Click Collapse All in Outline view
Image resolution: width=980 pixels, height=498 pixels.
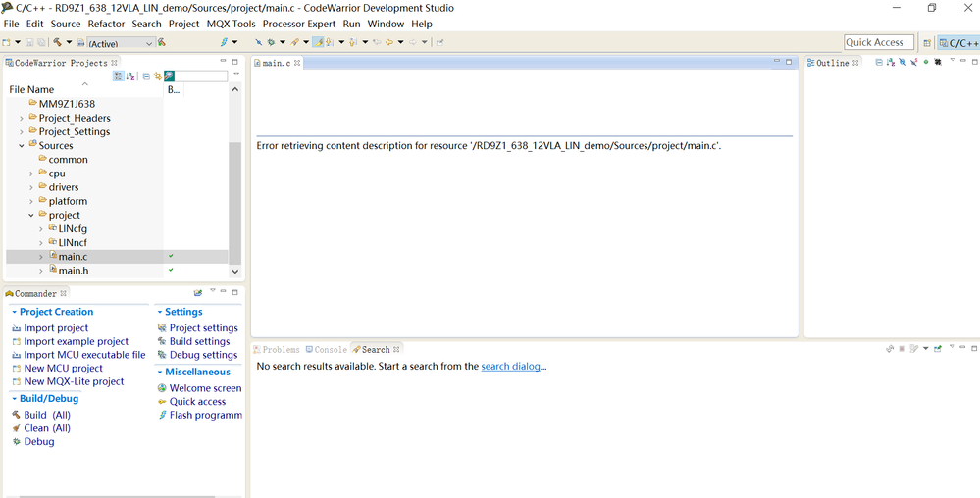tap(879, 62)
